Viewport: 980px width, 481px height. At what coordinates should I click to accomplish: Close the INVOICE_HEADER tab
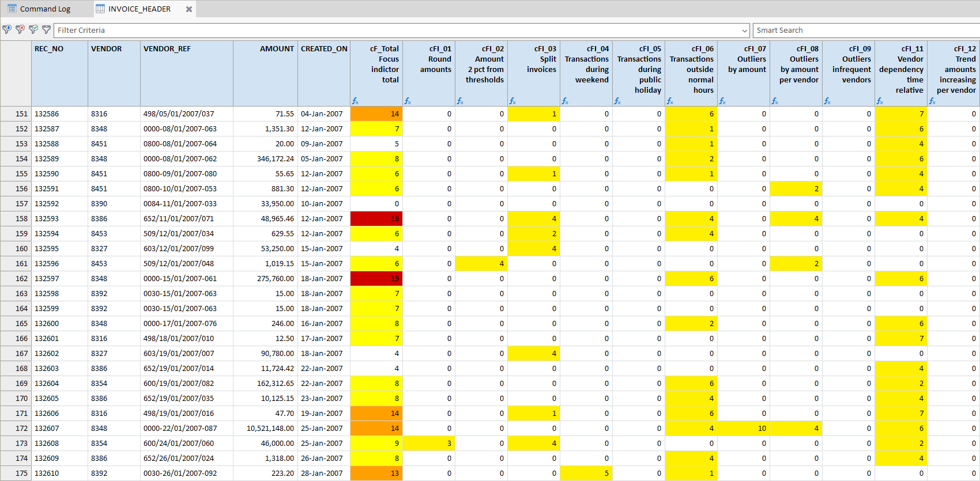pos(189,9)
